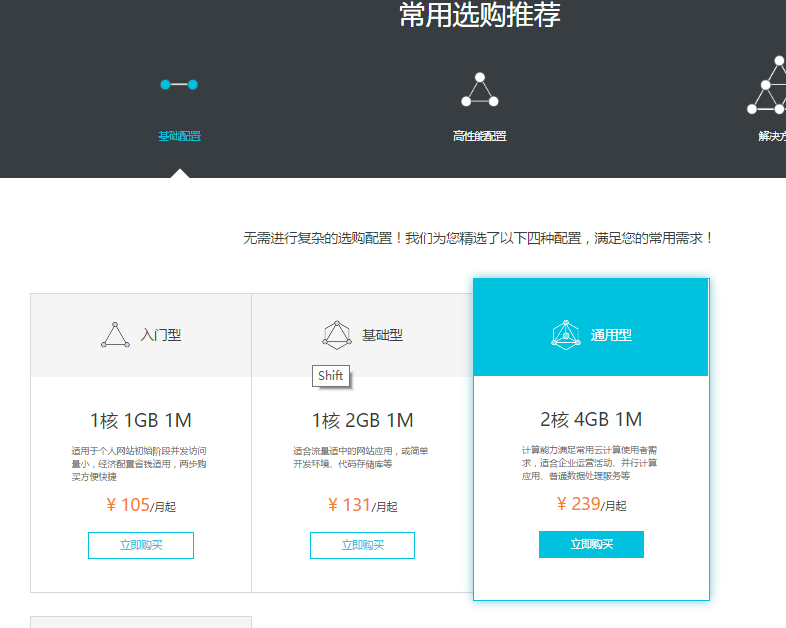
Task: Click the 解决方案 network icon at right edge
Action: pos(767,85)
